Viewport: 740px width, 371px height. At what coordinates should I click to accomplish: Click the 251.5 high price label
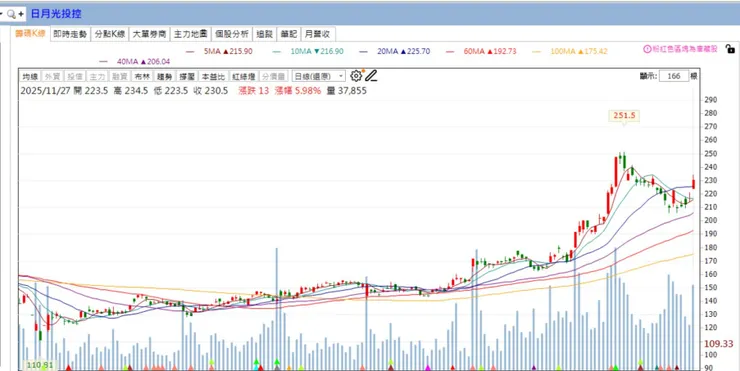click(624, 115)
